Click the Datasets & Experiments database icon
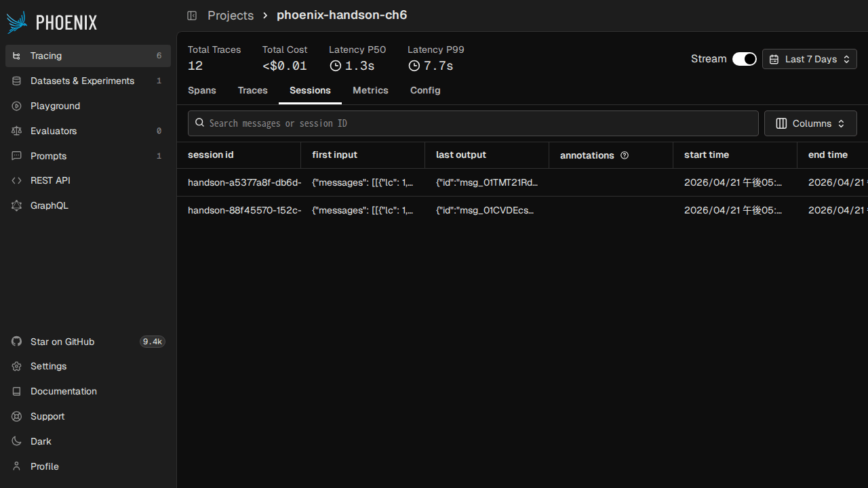868x488 pixels. [x=17, y=81]
